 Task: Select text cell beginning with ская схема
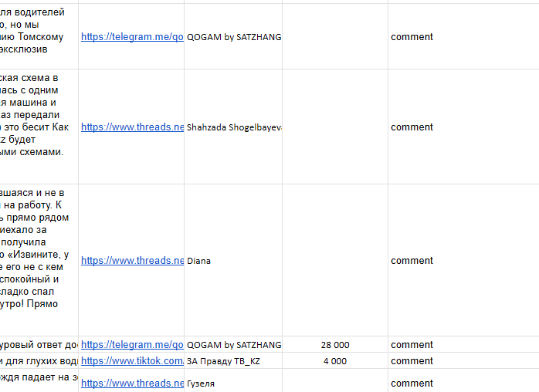(39, 127)
